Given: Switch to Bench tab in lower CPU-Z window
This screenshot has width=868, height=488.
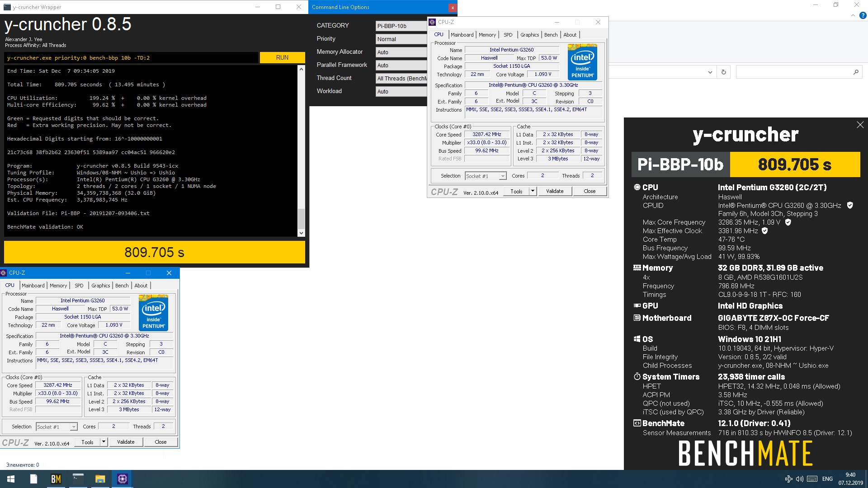Looking at the screenshot, I should pos(122,286).
